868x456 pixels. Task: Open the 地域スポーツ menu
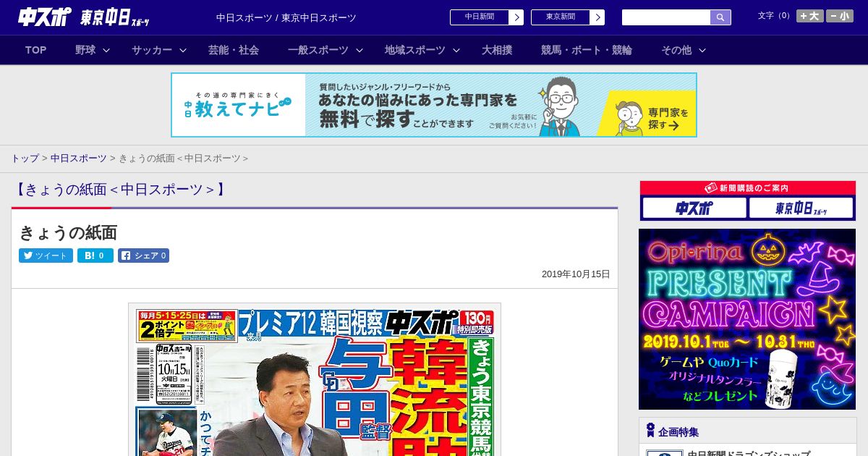415,50
